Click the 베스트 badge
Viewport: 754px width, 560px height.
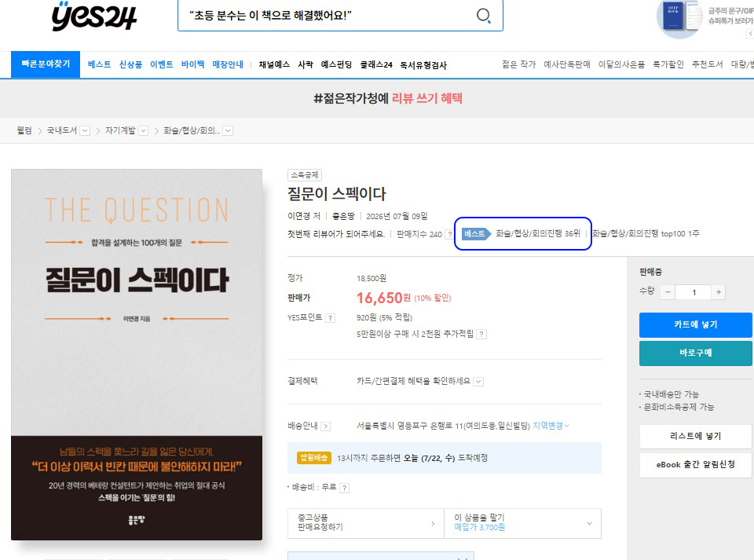[x=475, y=233]
